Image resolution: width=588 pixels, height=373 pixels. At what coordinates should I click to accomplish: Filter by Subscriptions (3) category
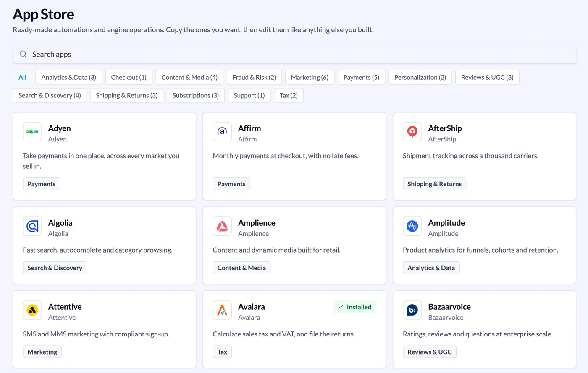(196, 95)
